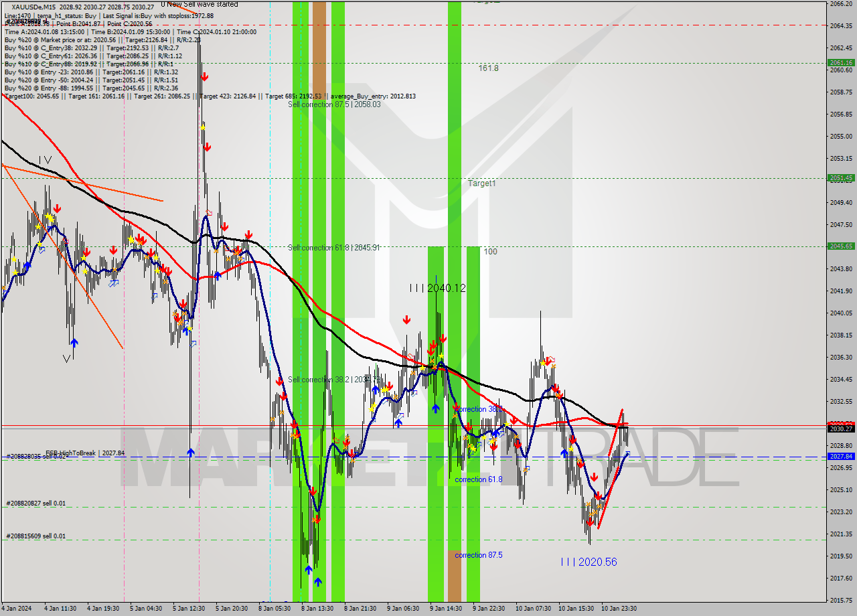Click the 'I V' wave label
The height and width of the screenshot is (616, 857).
pyautogui.click(x=44, y=159)
